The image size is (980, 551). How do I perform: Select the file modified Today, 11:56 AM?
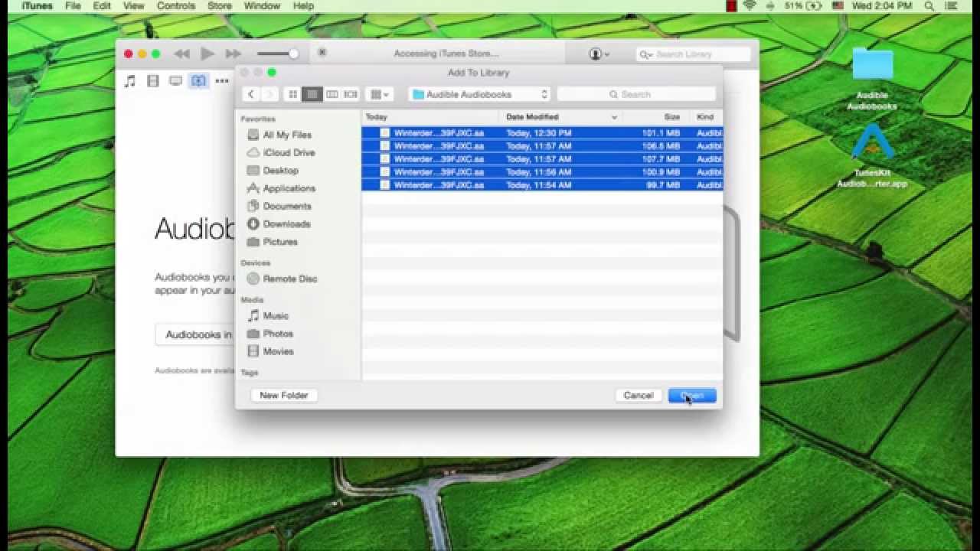542,172
